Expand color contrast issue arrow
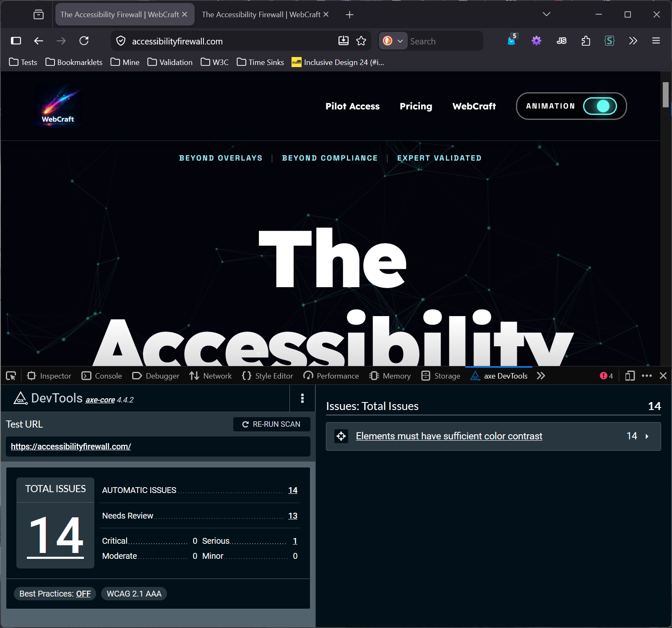Viewport: 672px width, 628px height. (x=647, y=436)
